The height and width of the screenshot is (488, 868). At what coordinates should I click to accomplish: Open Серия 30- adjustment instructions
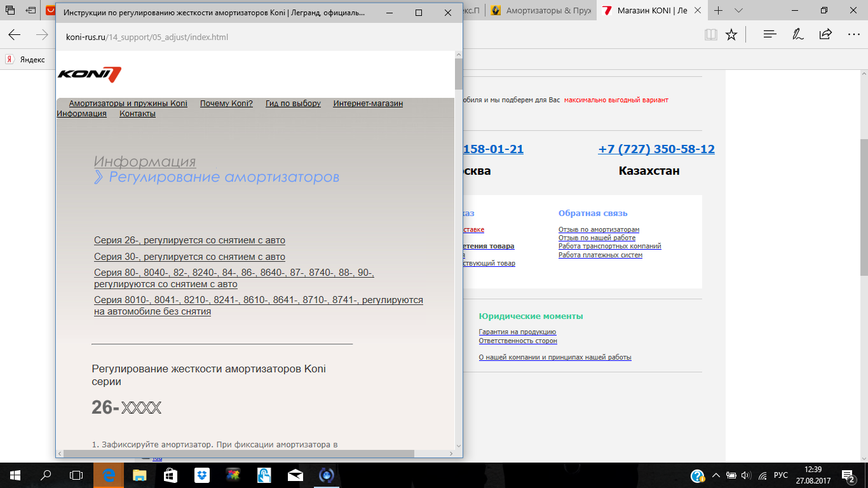189,257
